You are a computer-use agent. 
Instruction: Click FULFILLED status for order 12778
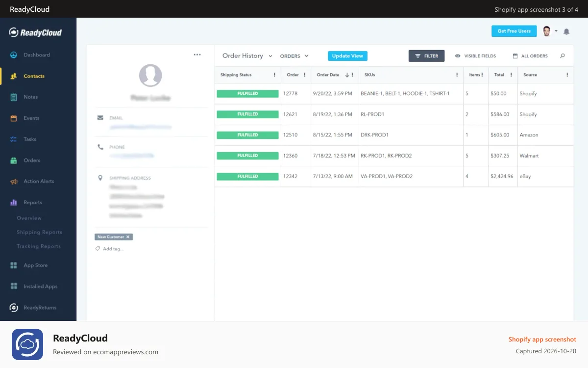[247, 93]
